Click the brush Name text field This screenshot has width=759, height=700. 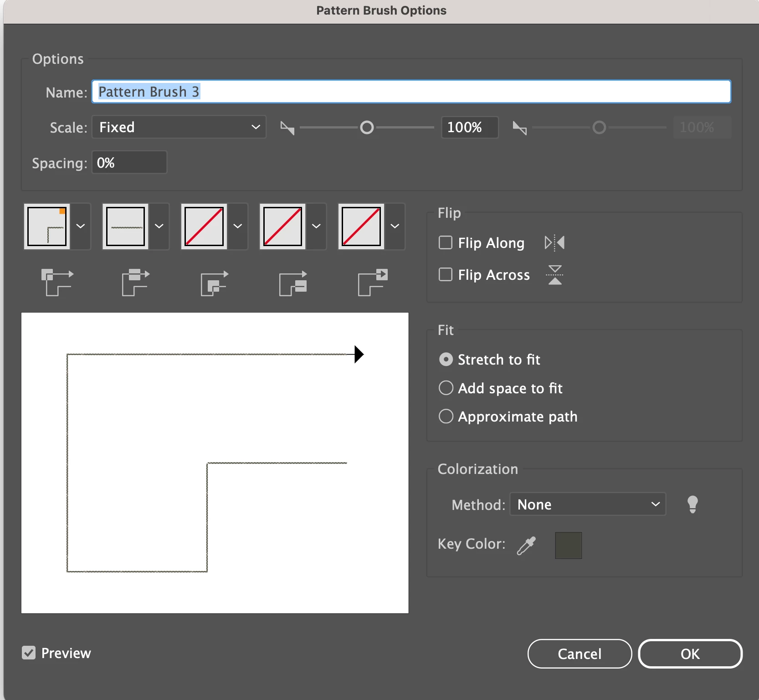coord(411,92)
